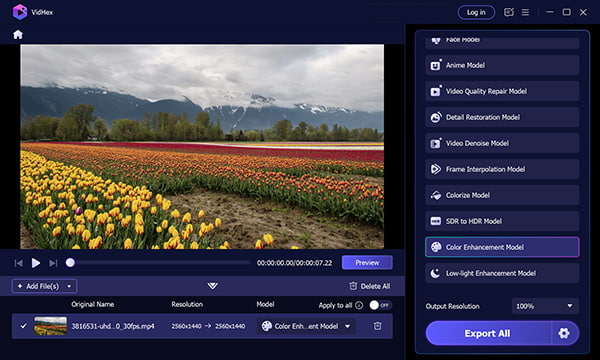Open the Color Enh...ent Model row dropdown

coord(306,326)
